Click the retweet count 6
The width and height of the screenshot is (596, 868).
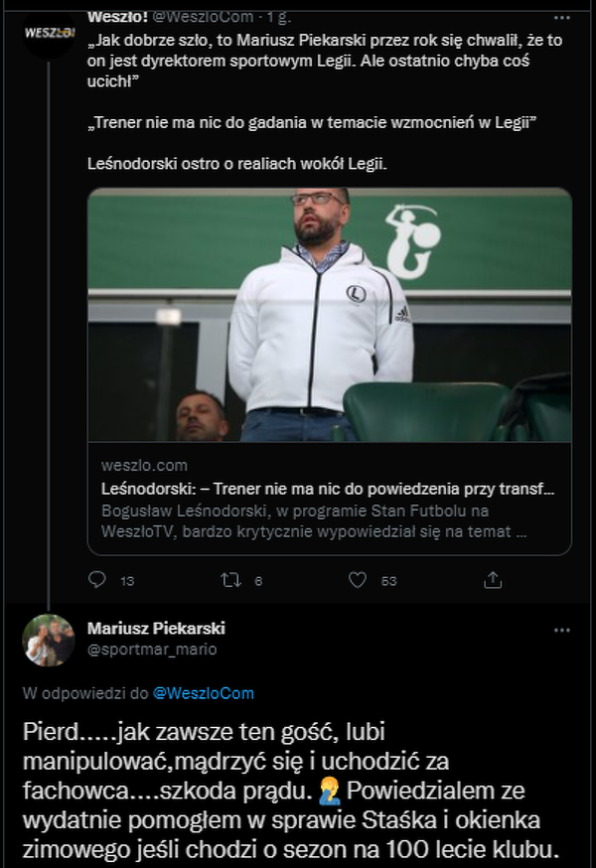258,581
